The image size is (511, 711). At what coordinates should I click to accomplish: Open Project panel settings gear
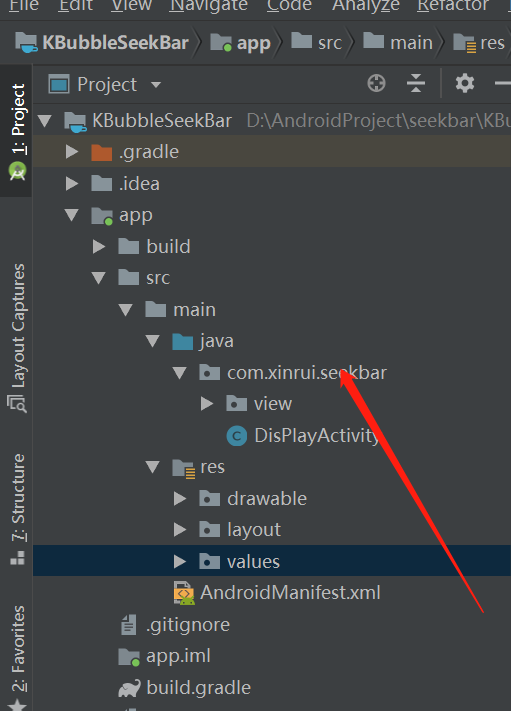[464, 84]
